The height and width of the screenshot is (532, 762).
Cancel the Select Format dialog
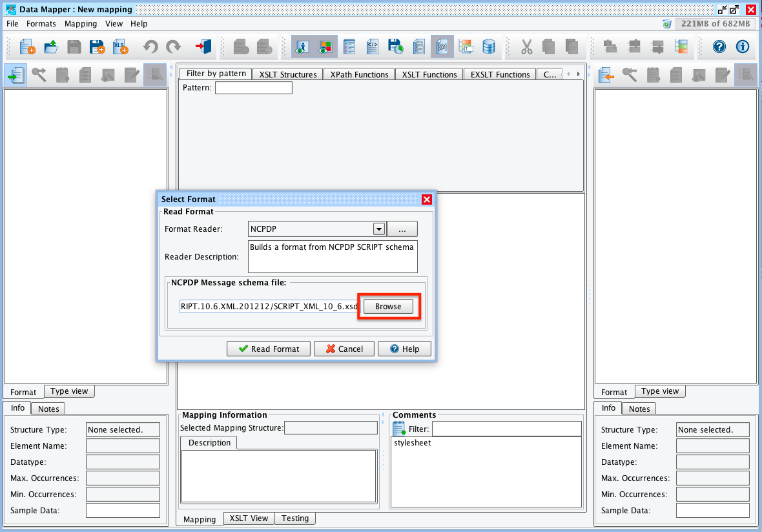(x=344, y=349)
